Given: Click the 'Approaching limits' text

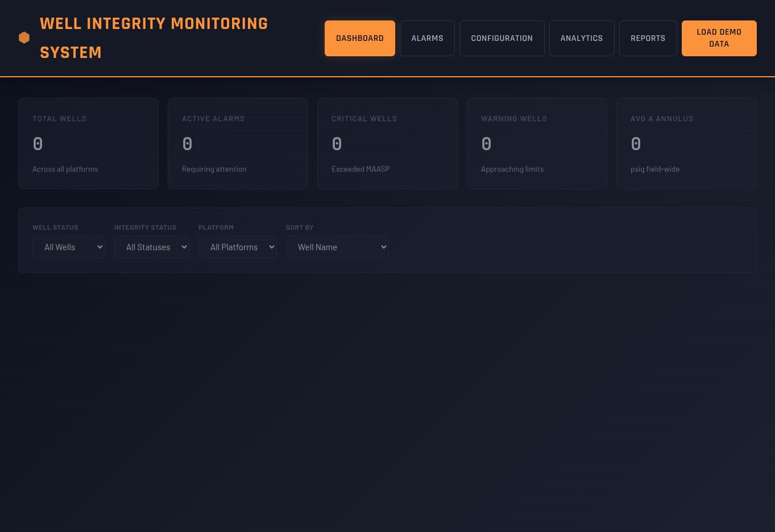Looking at the screenshot, I should [x=512, y=169].
